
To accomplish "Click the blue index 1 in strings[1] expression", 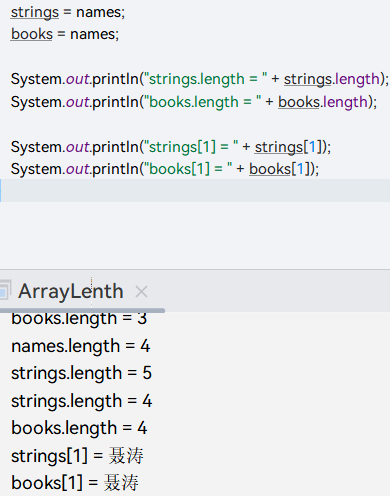I will pos(312,147).
